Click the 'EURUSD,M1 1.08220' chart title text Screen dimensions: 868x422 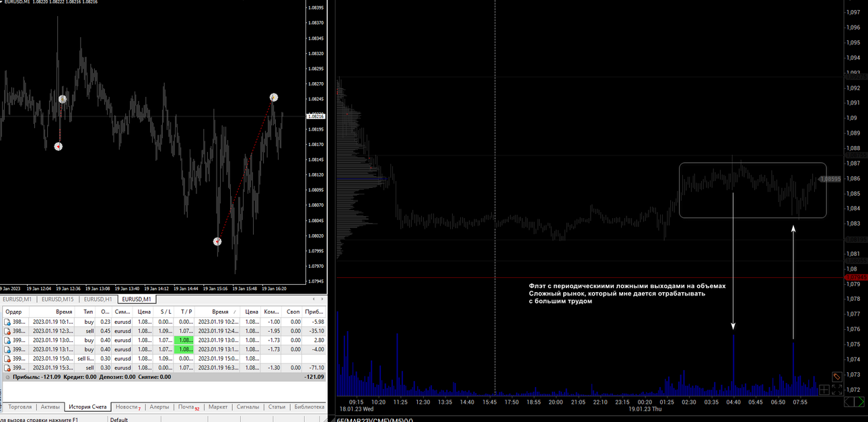[x=28, y=2]
